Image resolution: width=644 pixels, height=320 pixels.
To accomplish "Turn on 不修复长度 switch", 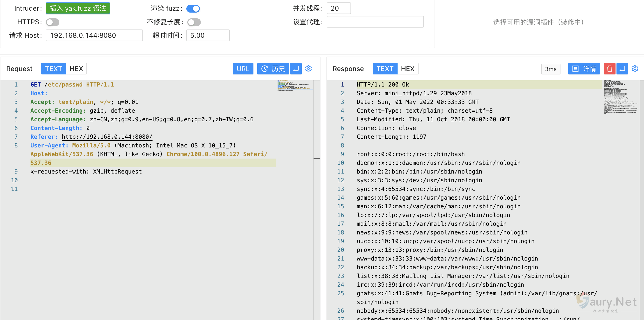I will (x=194, y=22).
